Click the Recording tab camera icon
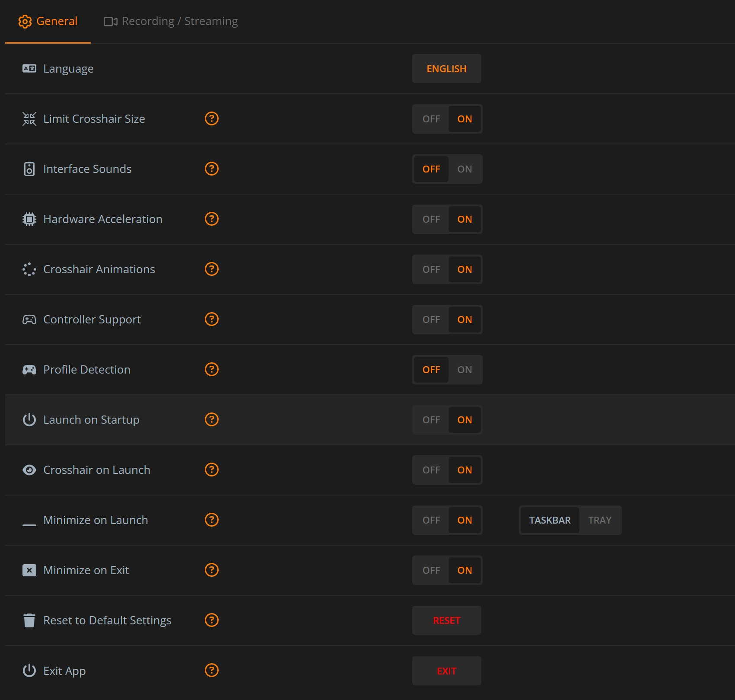735x700 pixels. click(x=111, y=21)
